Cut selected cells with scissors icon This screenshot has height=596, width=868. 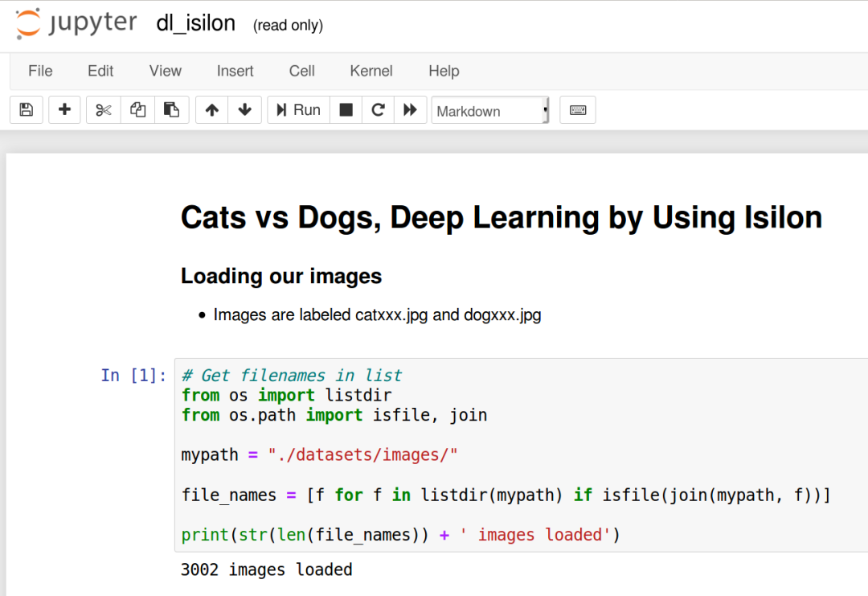104,109
